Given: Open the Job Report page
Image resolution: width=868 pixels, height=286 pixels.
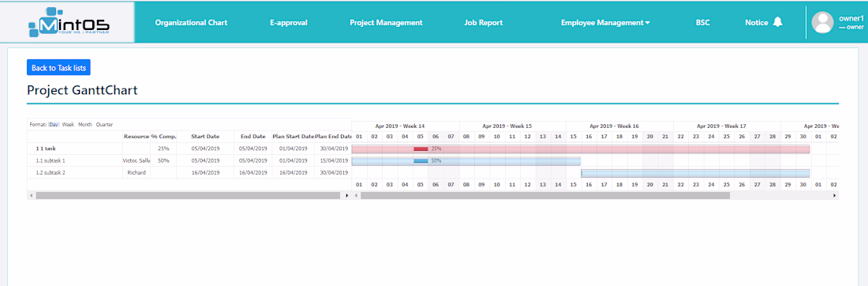Looking at the screenshot, I should (483, 23).
